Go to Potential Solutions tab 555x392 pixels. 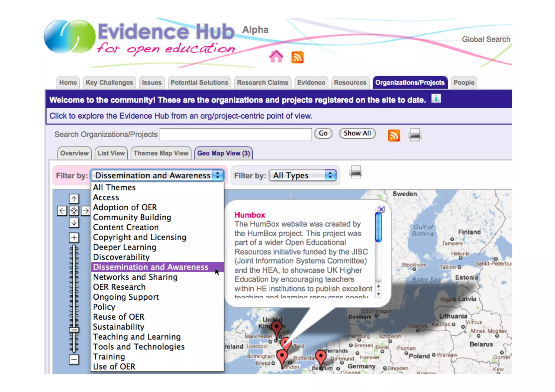199,83
